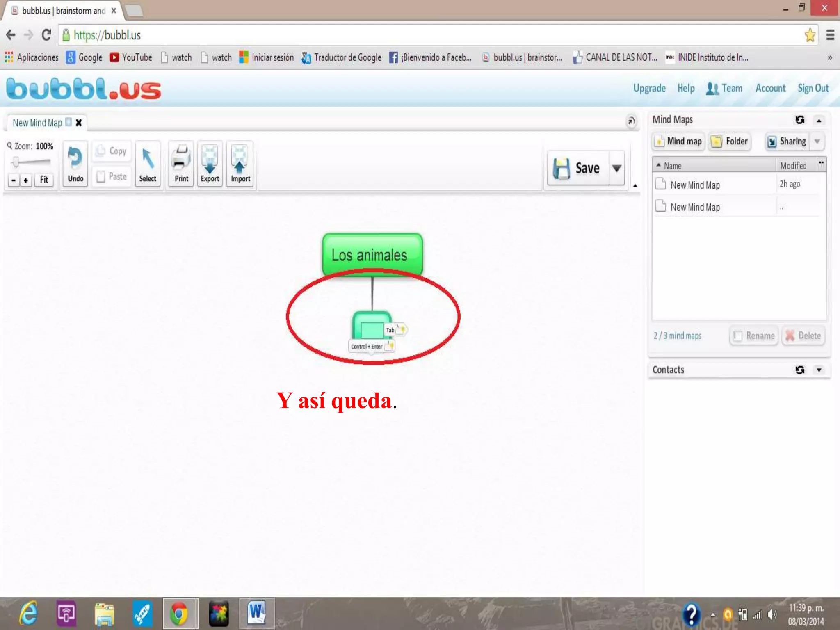Open Chrome hamburger menu

[x=831, y=35]
